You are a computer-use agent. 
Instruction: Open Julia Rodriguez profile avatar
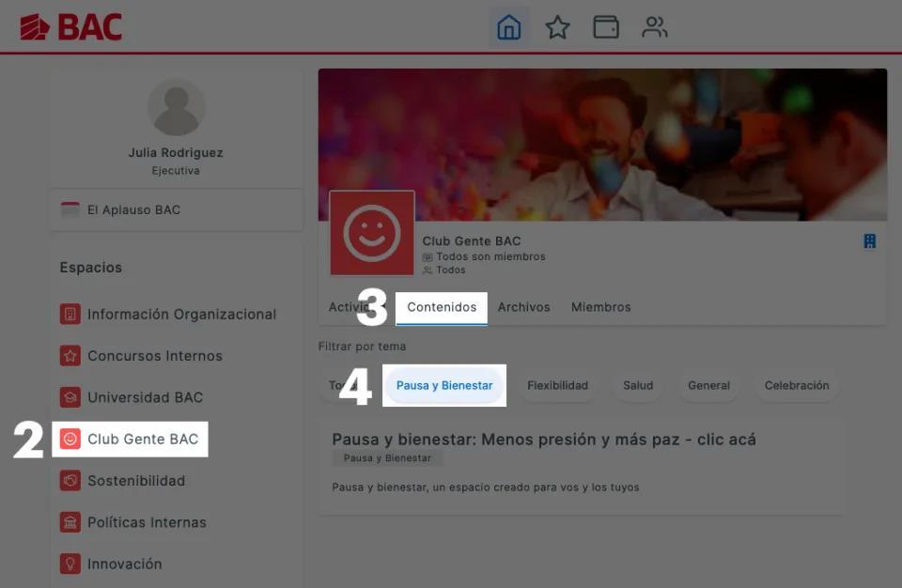[176, 108]
